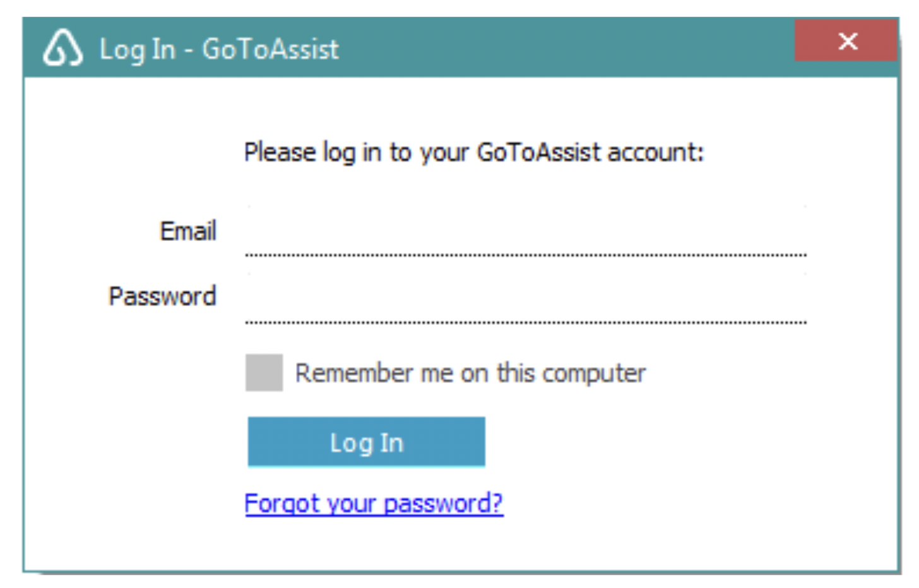Click the Email field label

pyautogui.click(x=188, y=232)
